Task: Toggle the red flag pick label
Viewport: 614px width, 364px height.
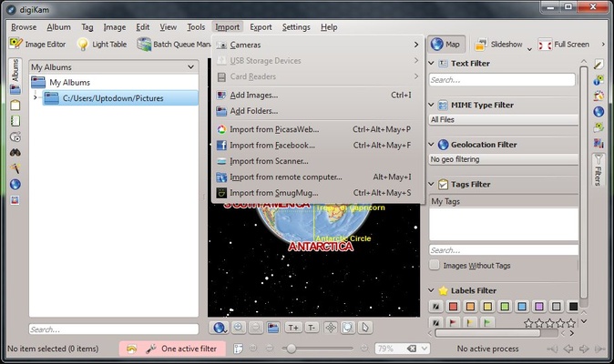Action: [x=453, y=322]
